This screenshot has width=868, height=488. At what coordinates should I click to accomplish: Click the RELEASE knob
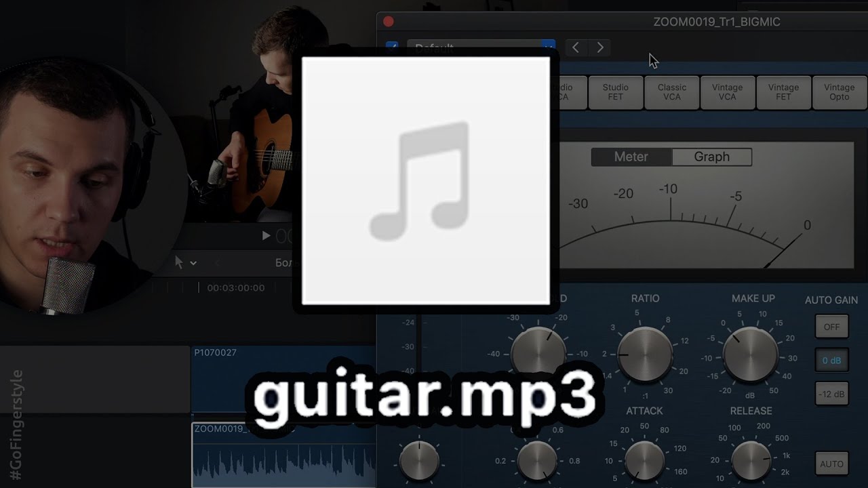coord(751,460)
